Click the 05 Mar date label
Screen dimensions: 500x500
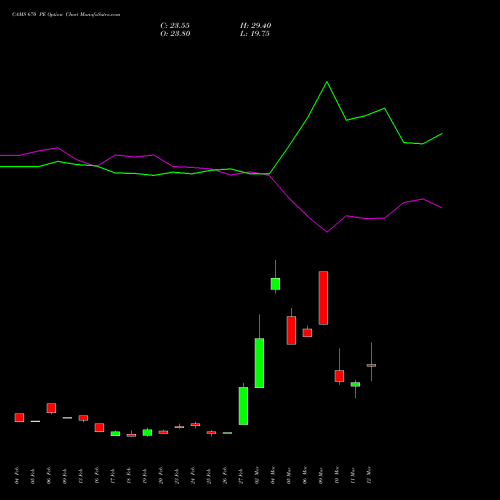tap(289, 476)
